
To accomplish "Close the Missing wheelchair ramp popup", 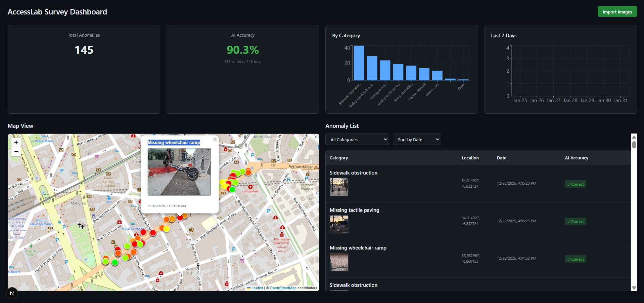I will [215, 139].
